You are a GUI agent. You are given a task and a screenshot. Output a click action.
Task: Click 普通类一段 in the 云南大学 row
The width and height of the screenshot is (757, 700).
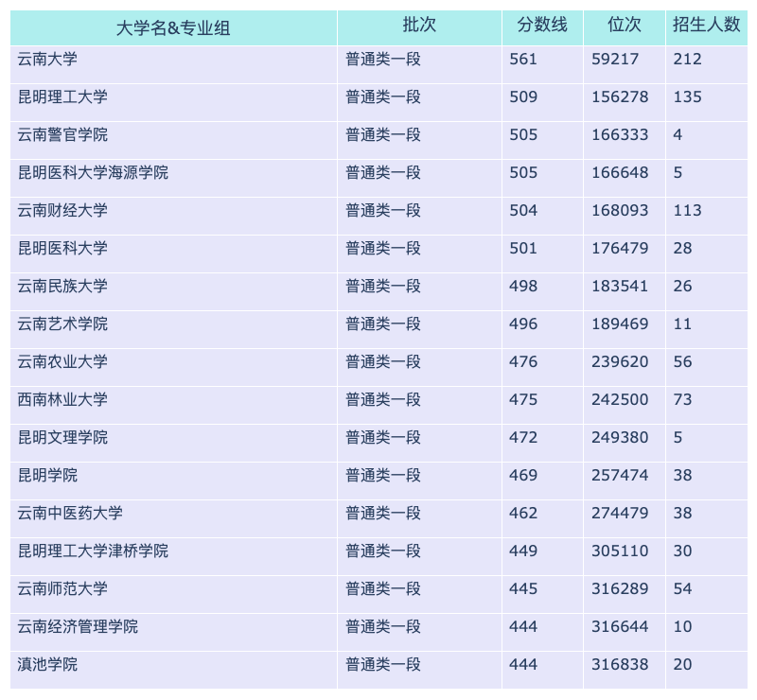pos(383,60)
